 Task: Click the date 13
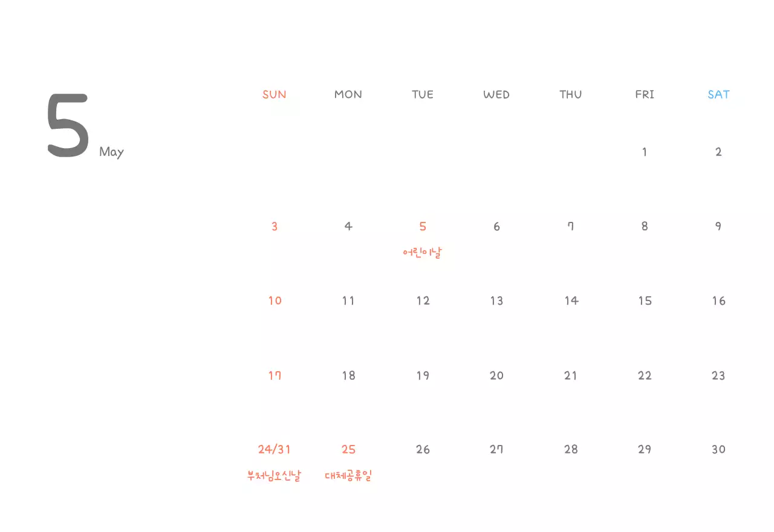pos(496,300)
